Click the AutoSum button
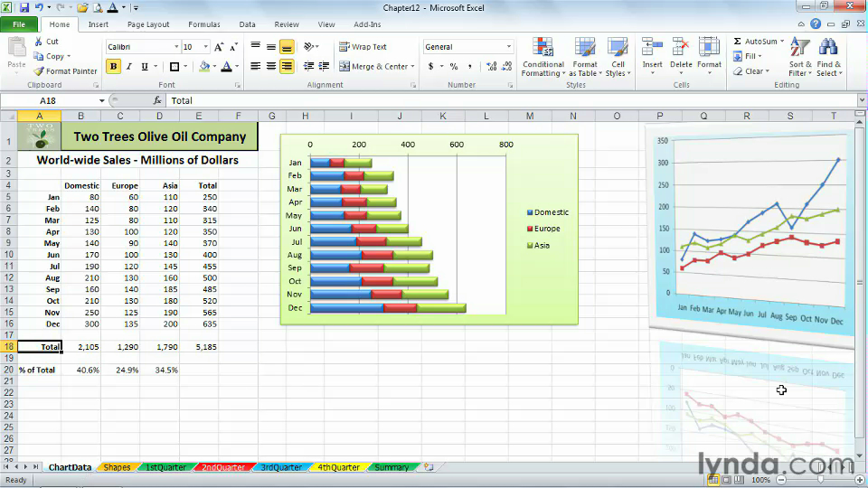Image resolution: width=868 pixels, height=488 pixels. (x=755, y=42)
